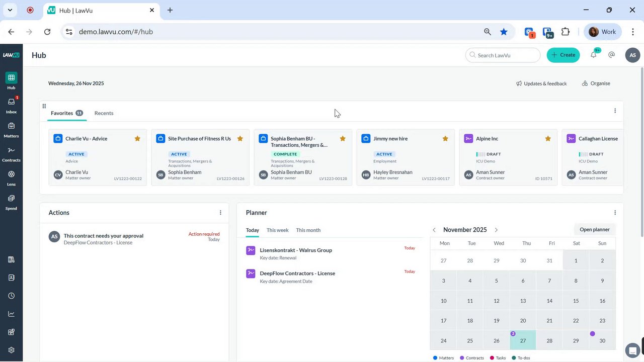Open the Work profile menu in Chrome
Viewport: 644px width, 362px height.
[x=602, y=32]
